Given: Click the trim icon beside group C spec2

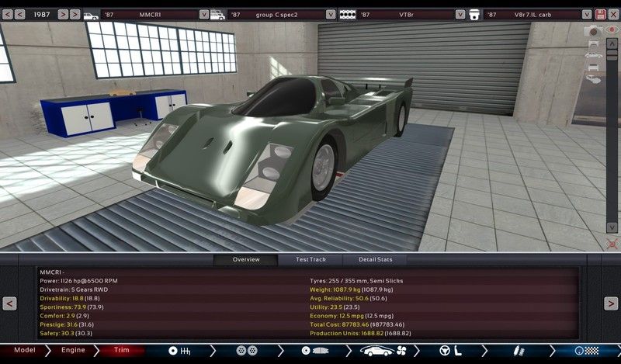Looking at the screenshot, I should pos(217,15).
